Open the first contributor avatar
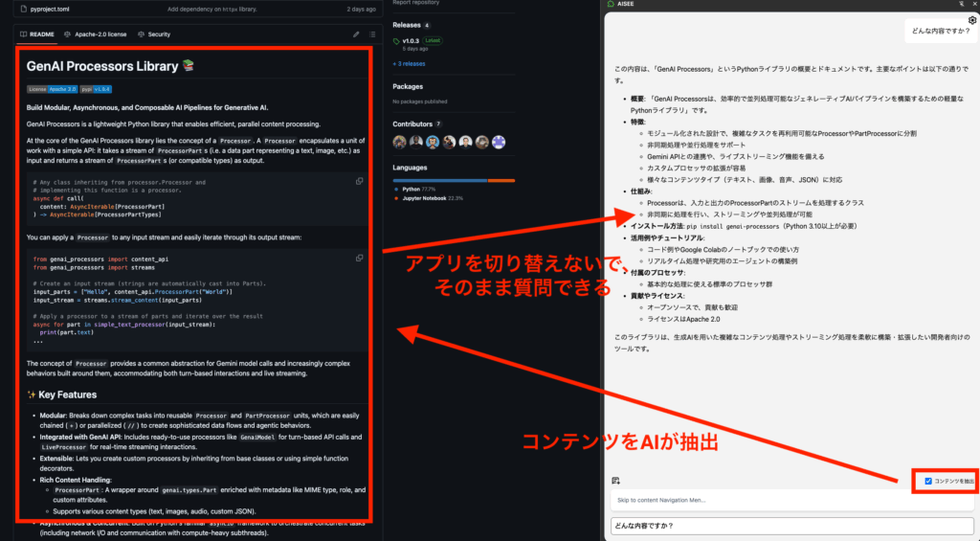Image resolution: width=980 pixels, height=541 pixels. (x=399, y=142)
